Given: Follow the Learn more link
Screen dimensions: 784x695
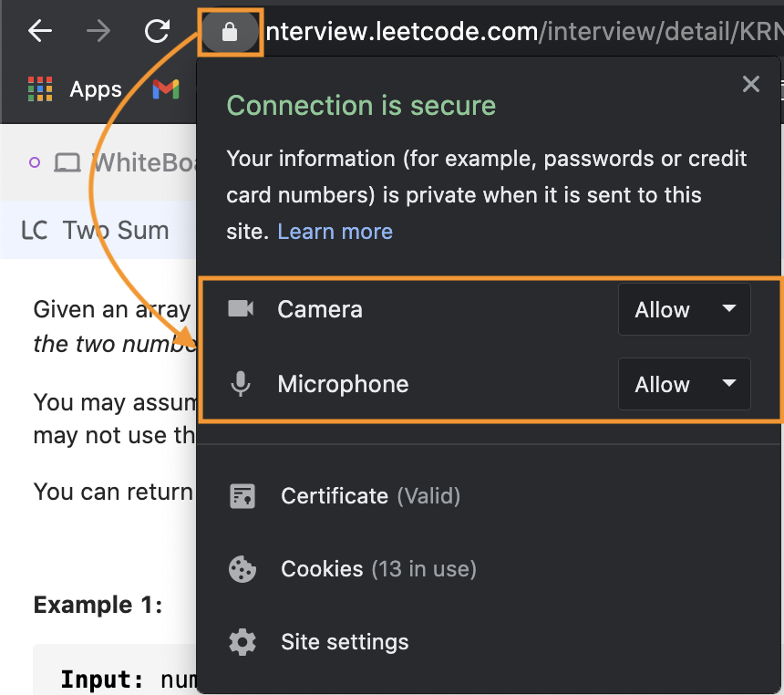Looking at the screenshot, I should click(335, 232).
